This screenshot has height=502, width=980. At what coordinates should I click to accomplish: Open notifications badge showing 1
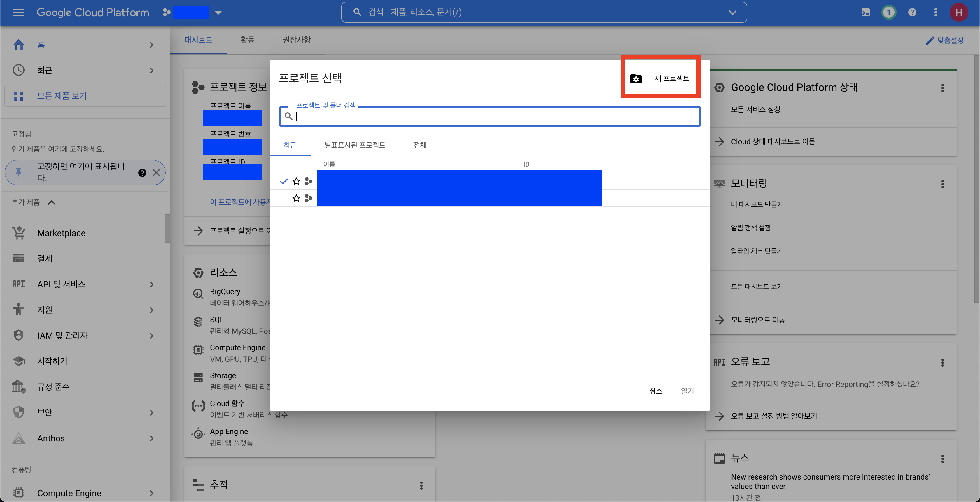pyautogui.click(x=889, y=12)
